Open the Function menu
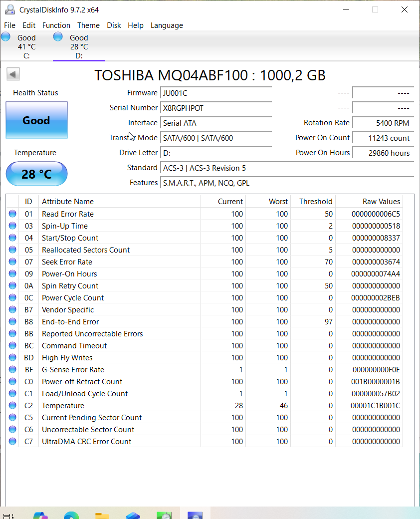Image resolution: width=420 pixels, height=519 pixels. coord(56,25)
